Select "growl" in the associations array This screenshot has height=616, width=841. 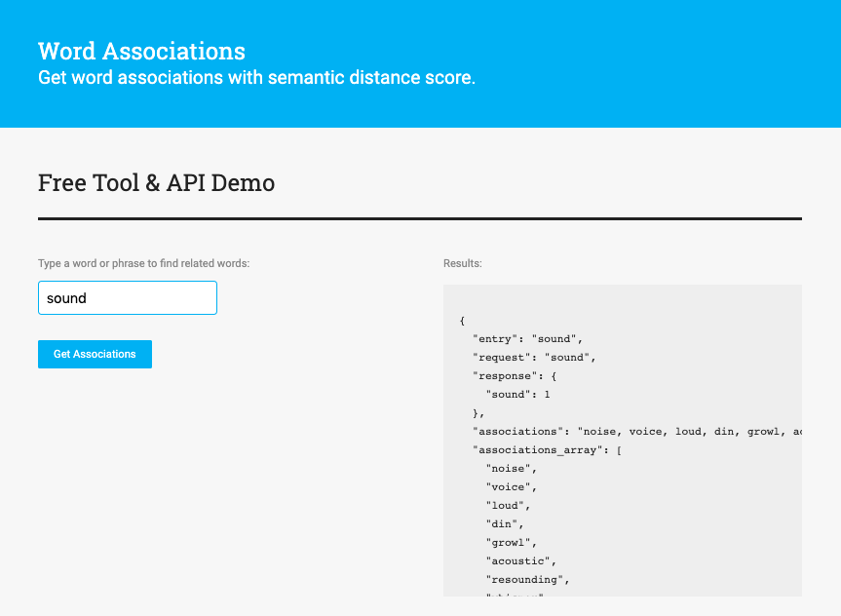511,542
